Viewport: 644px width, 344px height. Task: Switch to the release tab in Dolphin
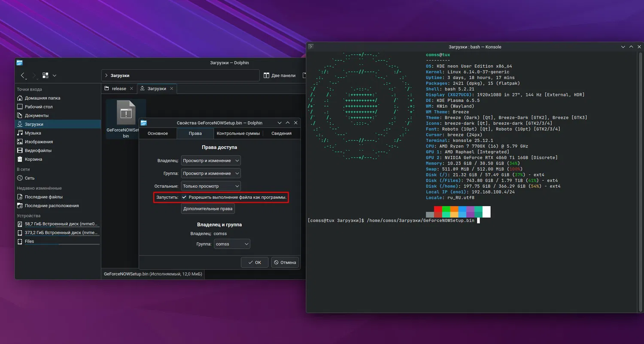pyautogui.click(x=119, y=88)
